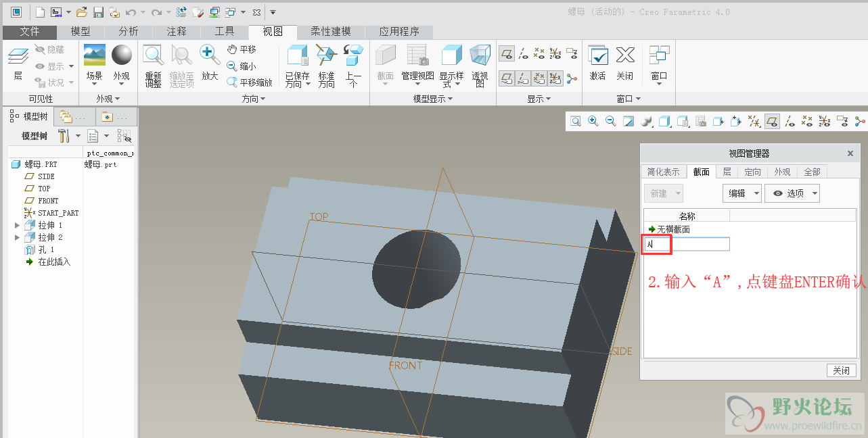Toggle axis tag display in ribbon
868x438 pixels.
point(523,78)
